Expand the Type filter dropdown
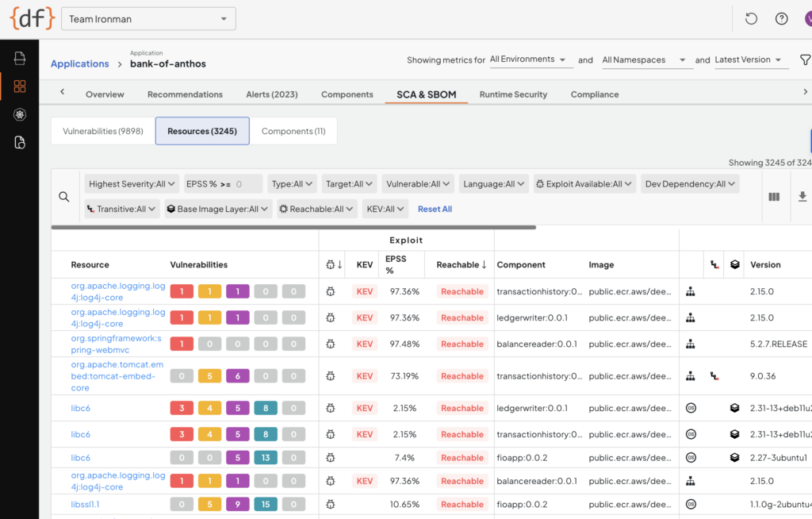 click(x=292, y=184)
